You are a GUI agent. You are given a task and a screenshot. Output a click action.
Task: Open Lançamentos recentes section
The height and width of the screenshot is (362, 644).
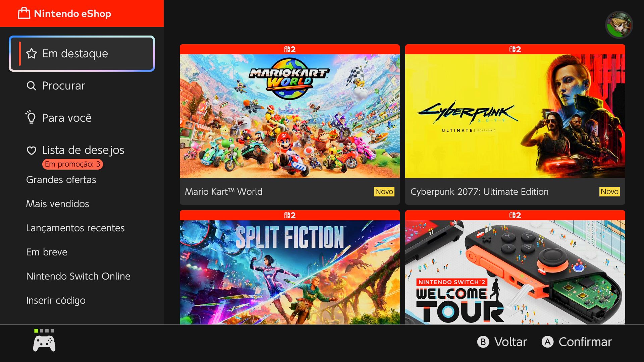tap(75, 228)
